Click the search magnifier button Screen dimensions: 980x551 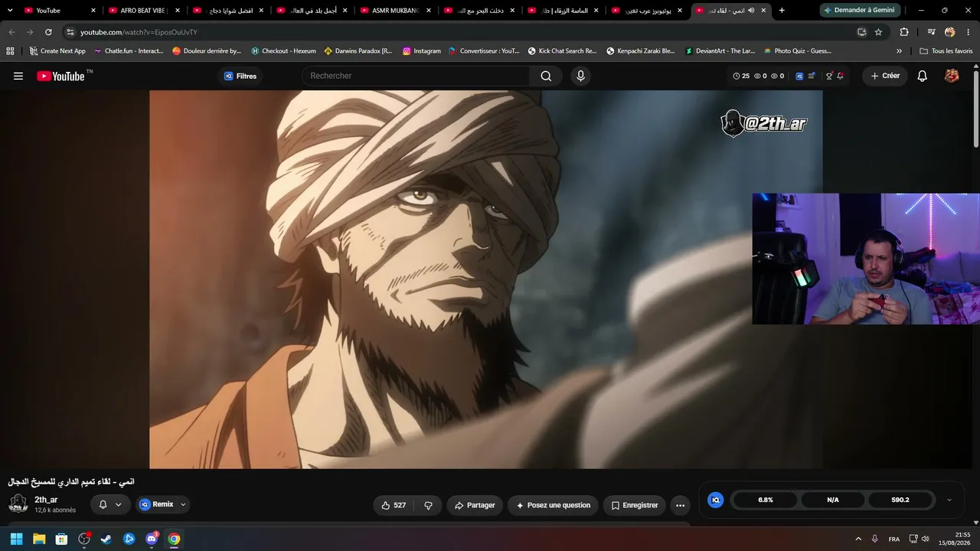point(546,76)
